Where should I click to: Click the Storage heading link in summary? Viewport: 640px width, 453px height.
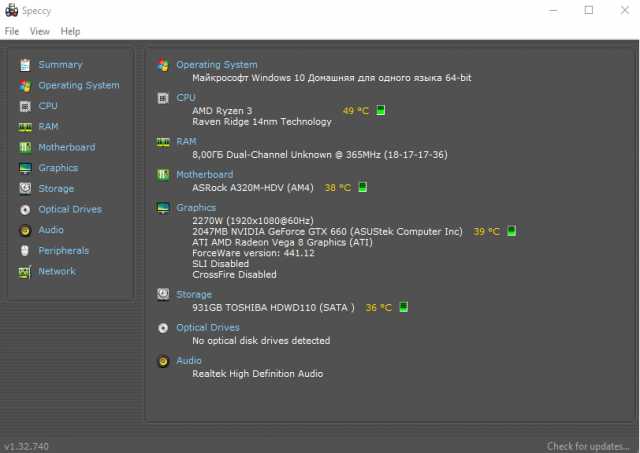pos(194,295)
